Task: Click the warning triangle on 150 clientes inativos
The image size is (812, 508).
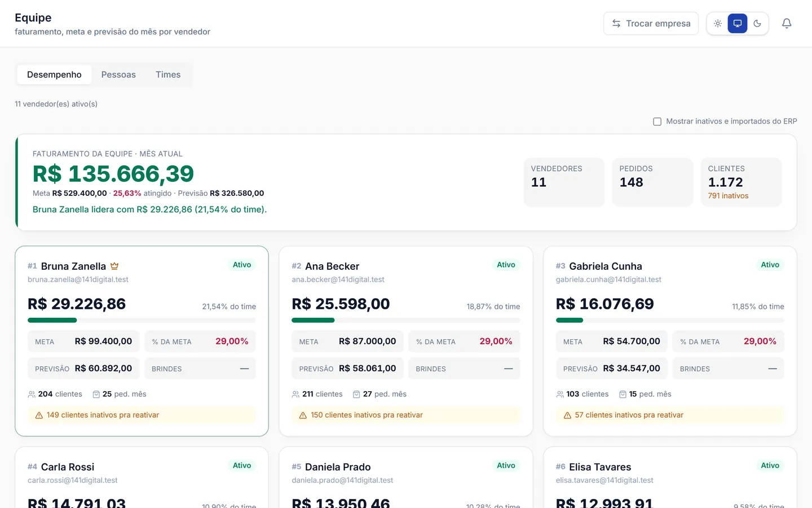Action: [x=303, y=415]
